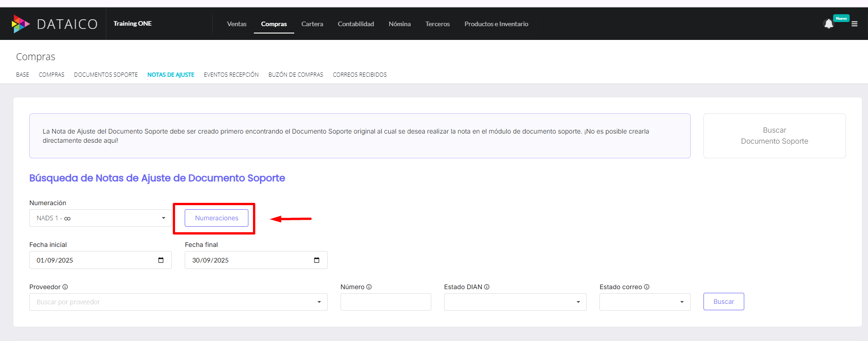Expand the Estado DIAN dropdown

click(515, 302)
